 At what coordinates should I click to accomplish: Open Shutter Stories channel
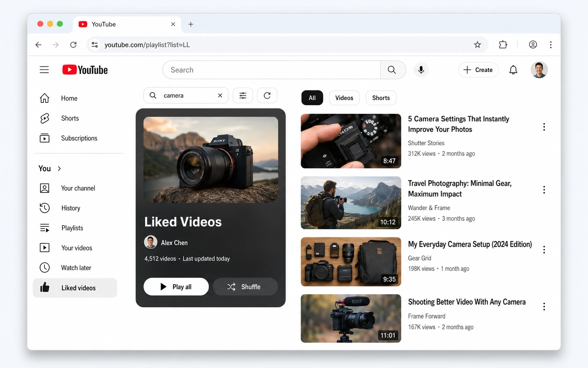[x=426, y=143]
